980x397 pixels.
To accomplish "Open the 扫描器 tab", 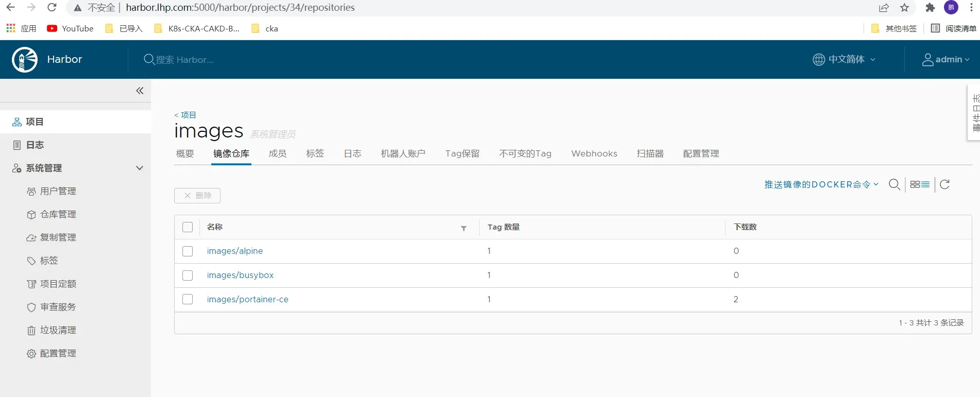I will [650, 153].
